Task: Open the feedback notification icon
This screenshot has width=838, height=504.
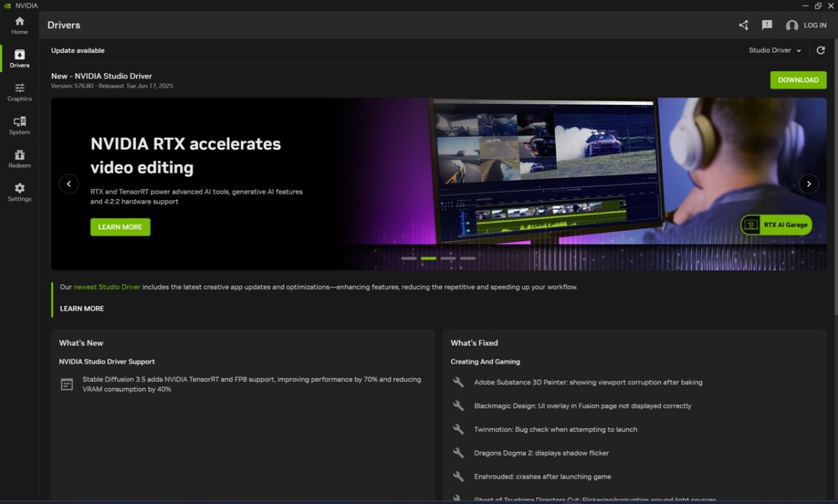Action: (x=767, y=25)
